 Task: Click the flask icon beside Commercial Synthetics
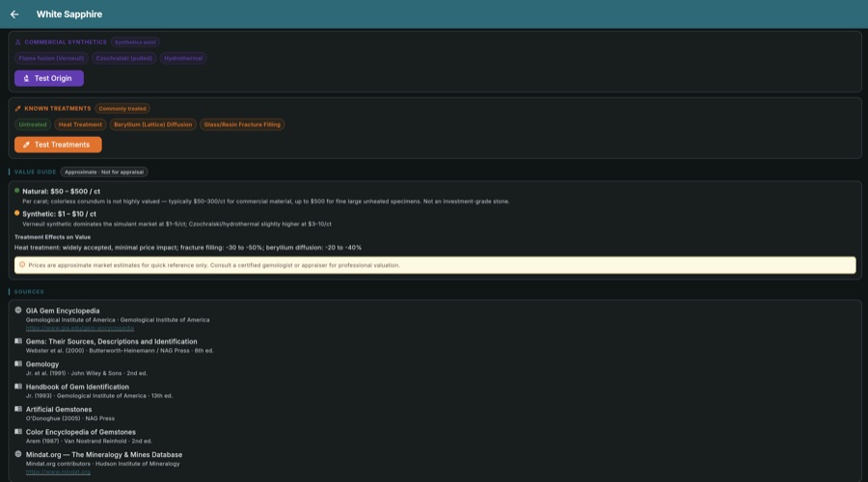click(x=18, y=42)
